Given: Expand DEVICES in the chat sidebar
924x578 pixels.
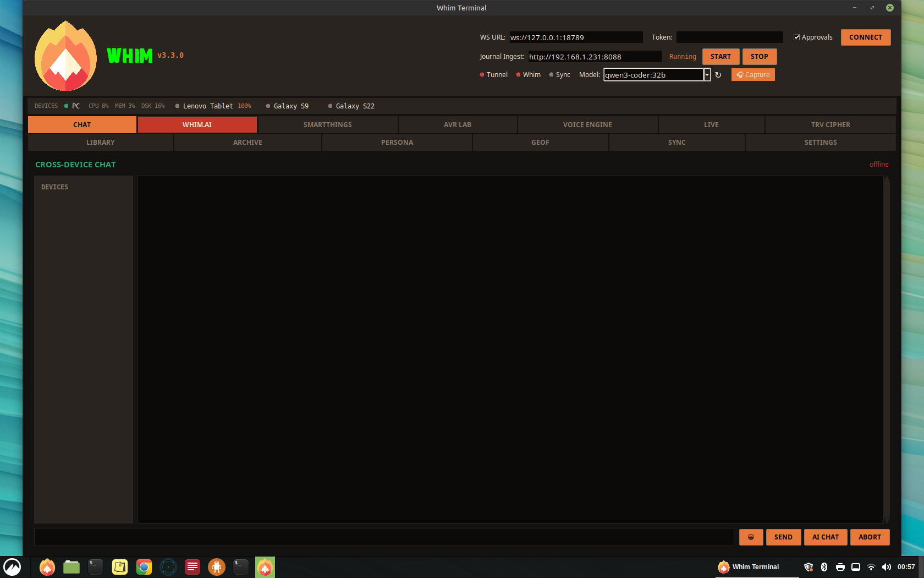Looking at the screenshot, I should [x=54, y=187].
